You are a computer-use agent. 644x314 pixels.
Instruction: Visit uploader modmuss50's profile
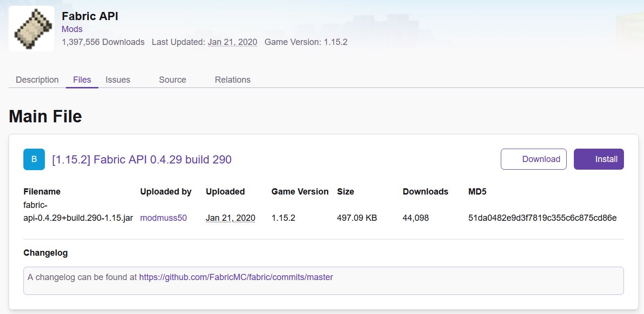163,218
